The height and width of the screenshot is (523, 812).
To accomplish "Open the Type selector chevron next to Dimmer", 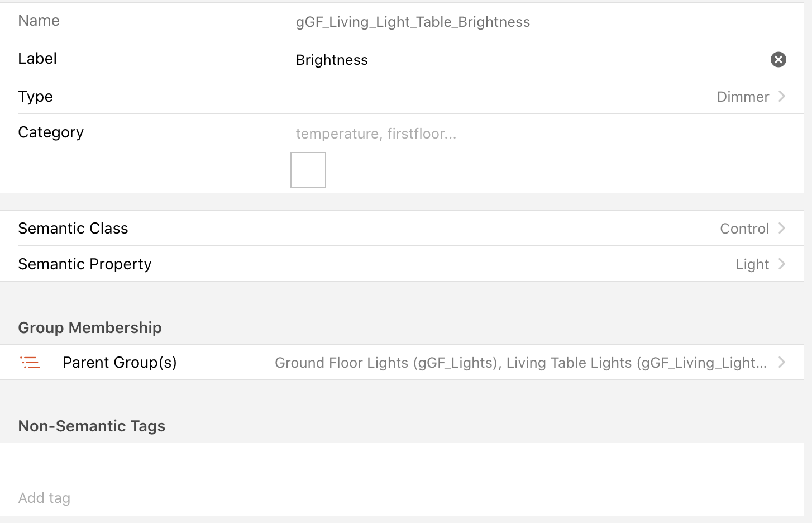I will tap(782, 96).
